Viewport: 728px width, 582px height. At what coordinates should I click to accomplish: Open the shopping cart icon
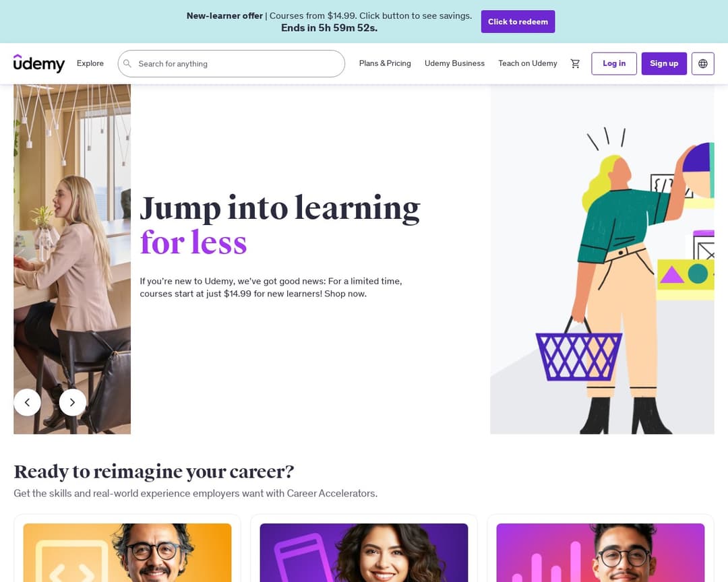coord(575,63)
